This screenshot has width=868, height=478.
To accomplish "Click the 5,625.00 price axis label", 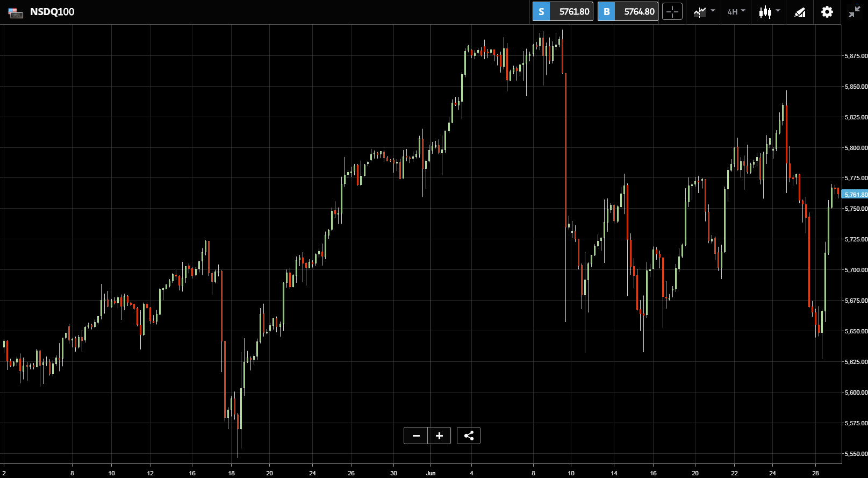I will 856,362.
